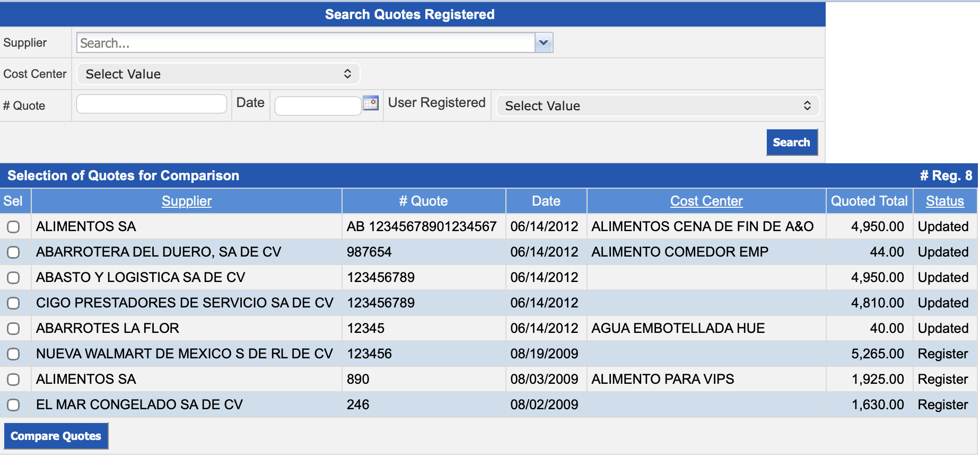This screenshot has height=458, width=980.
Task: Tick the CIGO PRESTADORES DE SERVICIO checkbox
Action: (x=13, y=303)
